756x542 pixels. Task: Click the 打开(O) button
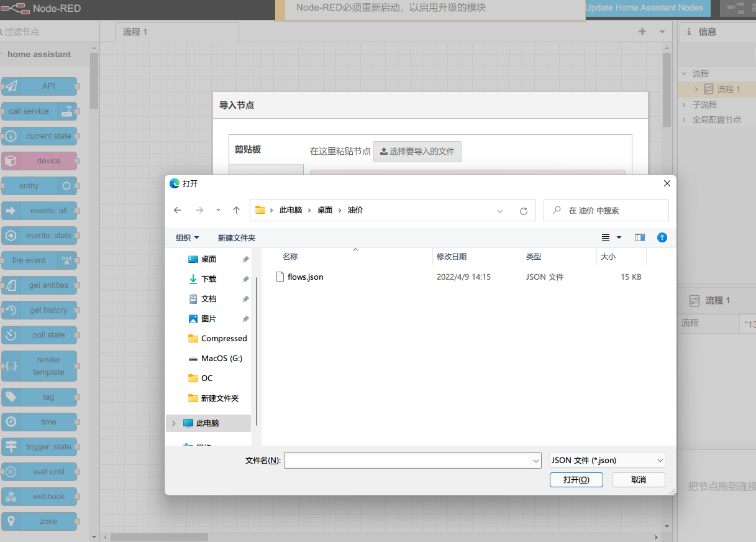pyautogui.click(x=576, y=479)
